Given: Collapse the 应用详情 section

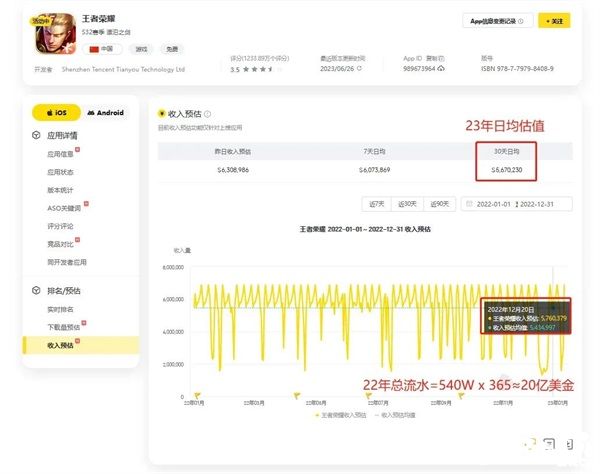Looking at the screenshot, I should [62, 135].
